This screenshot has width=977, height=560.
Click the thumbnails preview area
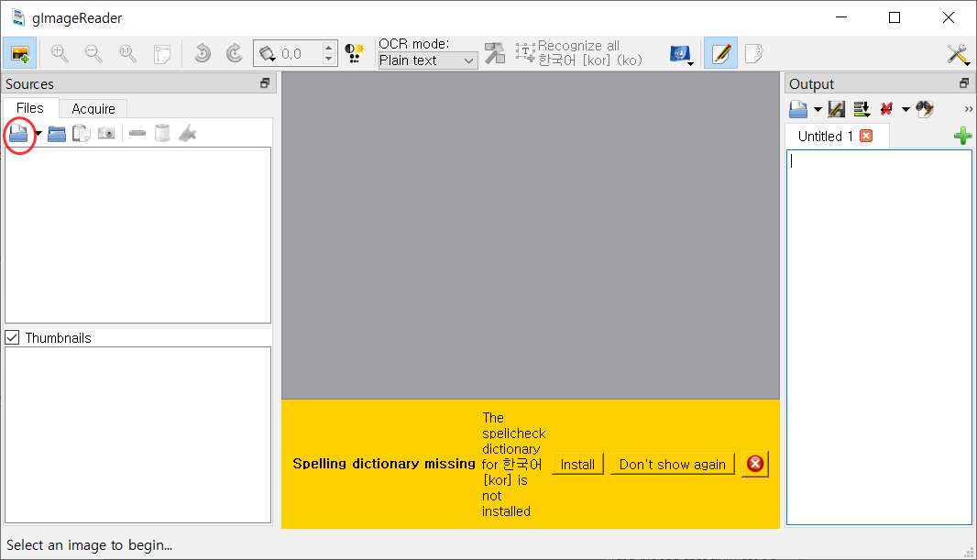137,434
